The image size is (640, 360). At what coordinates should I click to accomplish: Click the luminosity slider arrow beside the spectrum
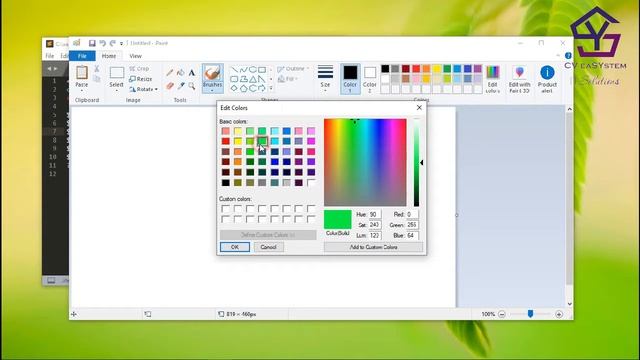[422, 162]
